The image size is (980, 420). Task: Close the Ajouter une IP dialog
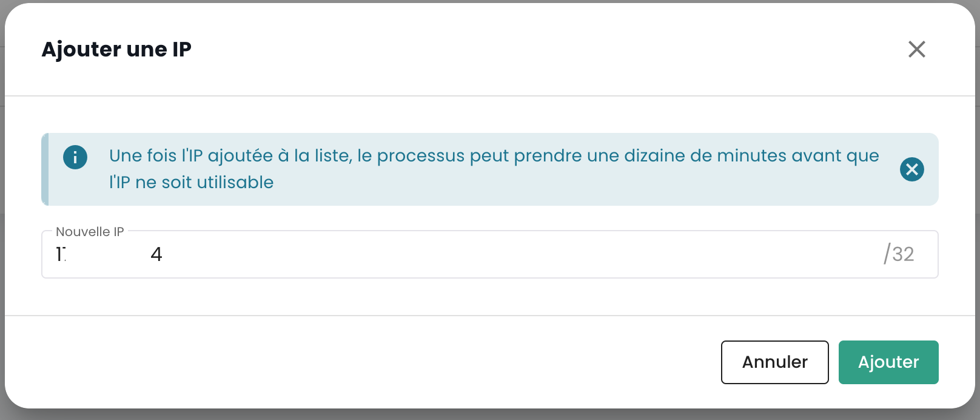[916, 49]
